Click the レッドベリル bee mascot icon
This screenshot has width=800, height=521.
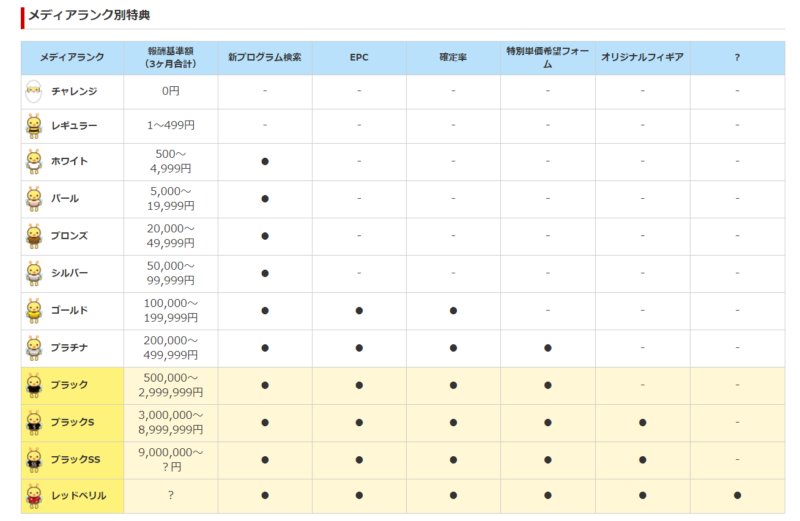(x=34, y=495)
